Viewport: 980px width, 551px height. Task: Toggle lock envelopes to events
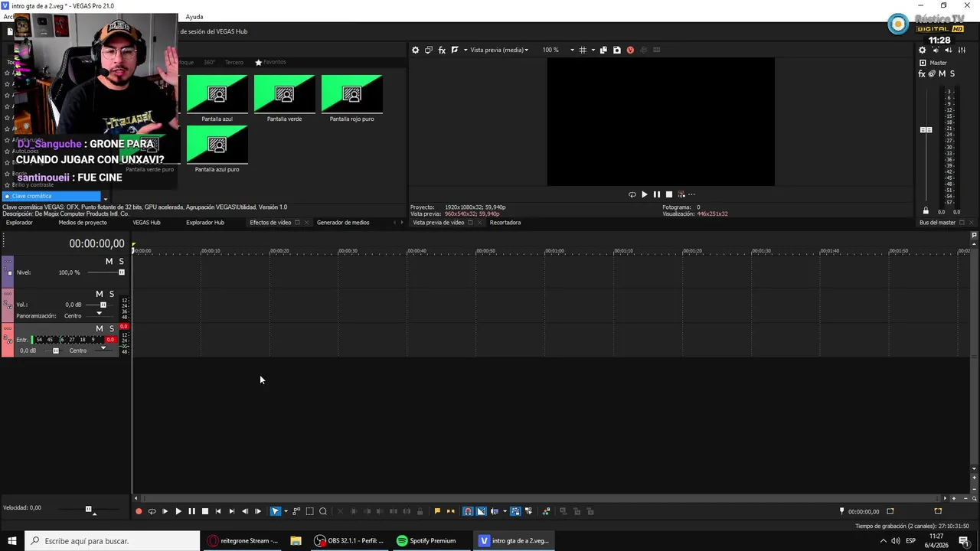tap(515, 511)
